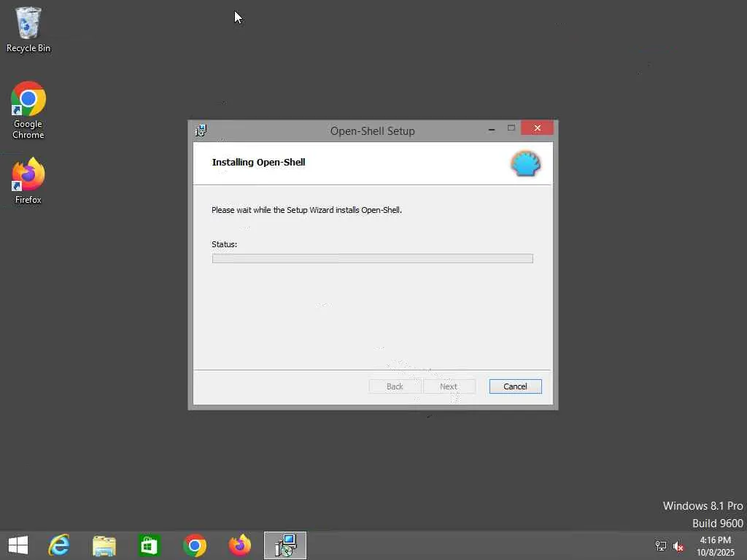Viewport: 747px width, 560px height.
Task: Open the network status tray icon
Action: [x=660, y=546]
